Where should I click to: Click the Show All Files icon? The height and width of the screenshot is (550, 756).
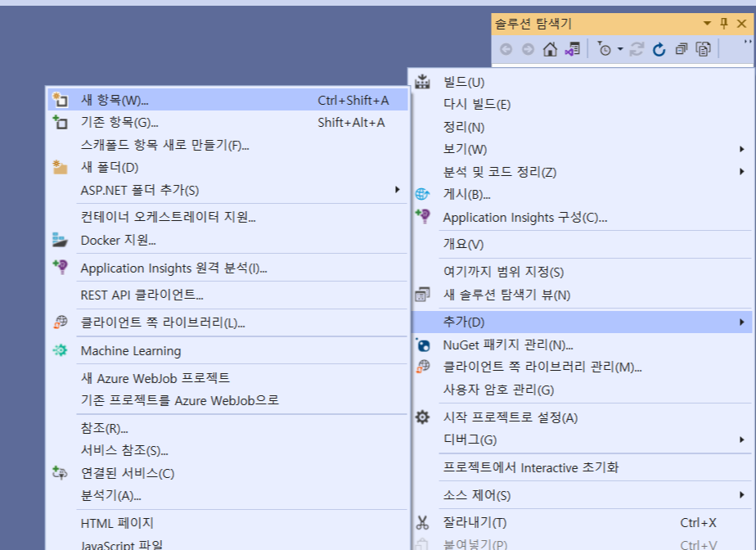tap(704, 49)
